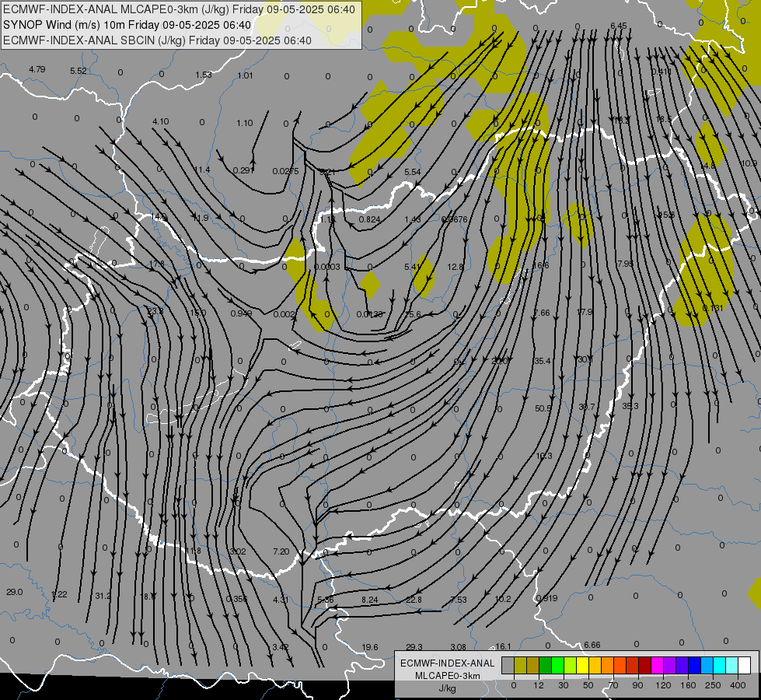Click map value 6.45 near top
This screenshot has width=761, height=700.
point(618,26)
